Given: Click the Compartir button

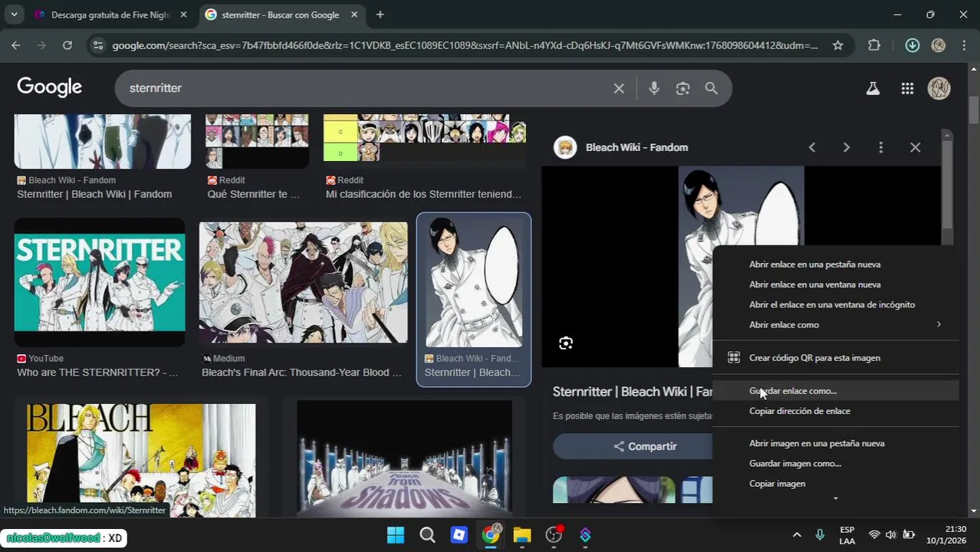Looking at the screenshot, I should click(633, 446).
